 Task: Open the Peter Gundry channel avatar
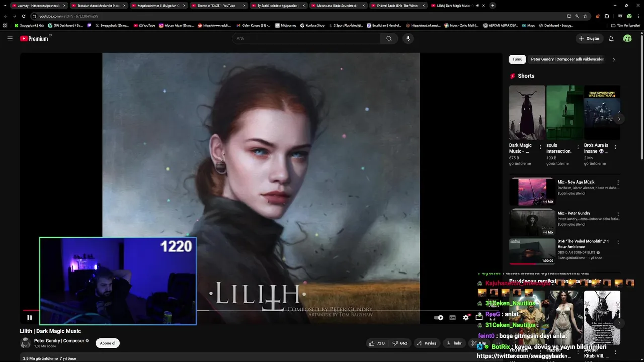(25, 343)
